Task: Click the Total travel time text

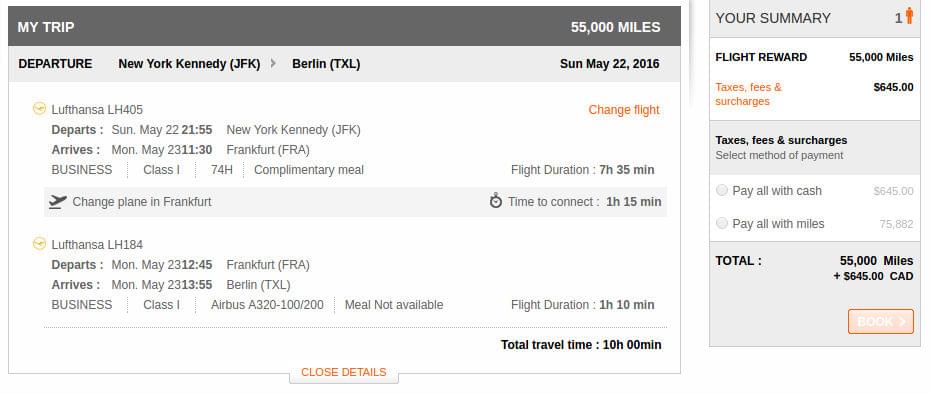Action: tap(581, 345)
